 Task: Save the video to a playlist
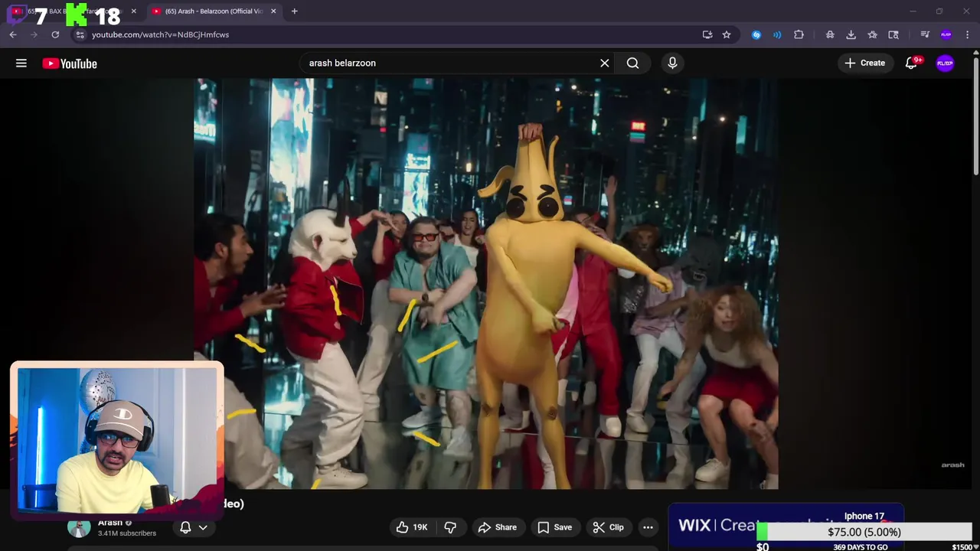tap(554, 527)
